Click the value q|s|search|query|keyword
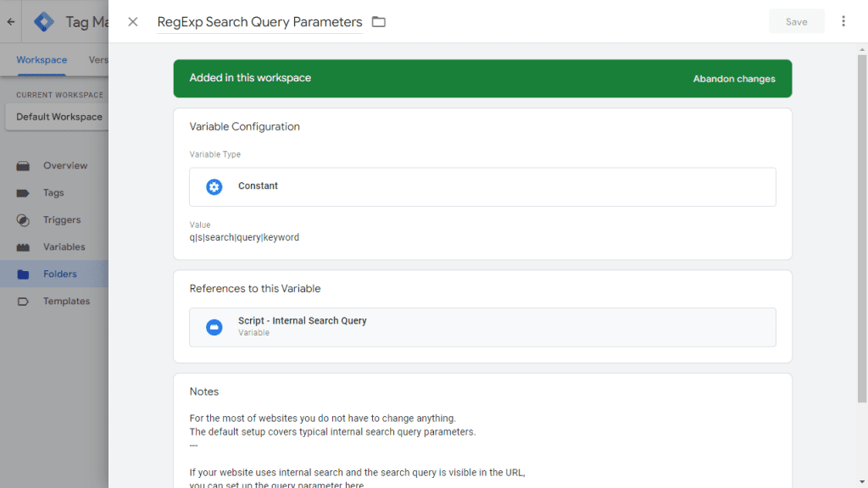The width and height of the screenshot is (868, 488). point(244,237)
